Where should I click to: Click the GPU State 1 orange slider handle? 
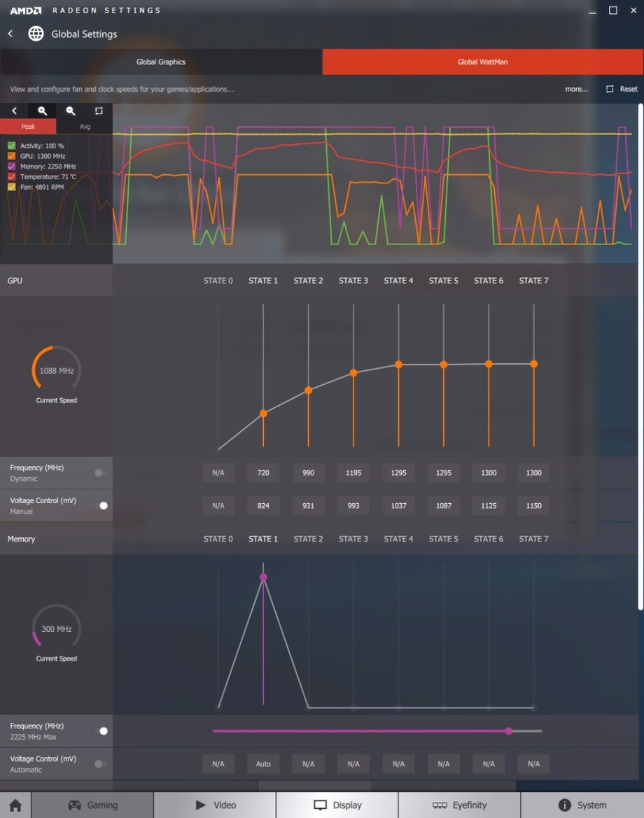pyautogui.click(x=263, y=414)
